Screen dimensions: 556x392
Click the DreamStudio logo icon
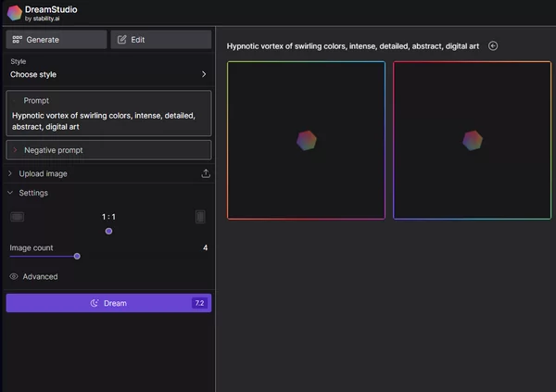tap(14, 12)
